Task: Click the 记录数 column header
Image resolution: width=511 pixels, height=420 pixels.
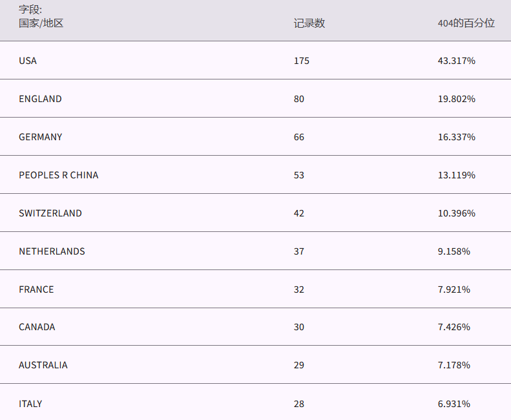Action: coord(309,23)
